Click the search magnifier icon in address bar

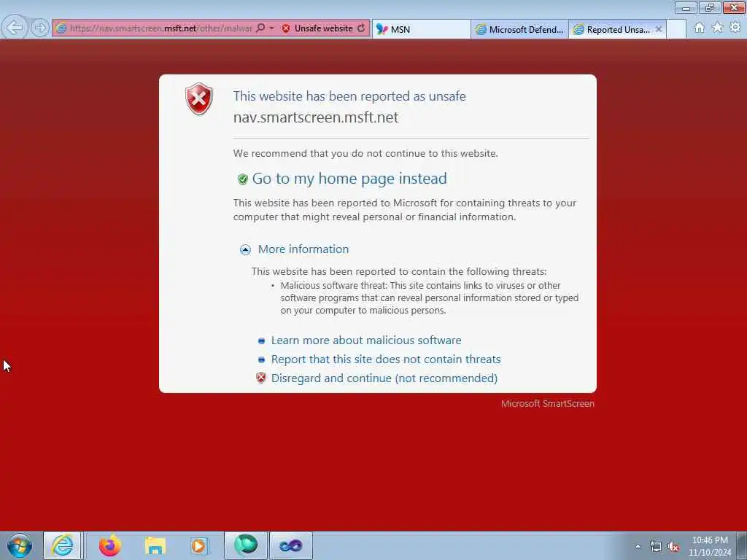[260, 28]
